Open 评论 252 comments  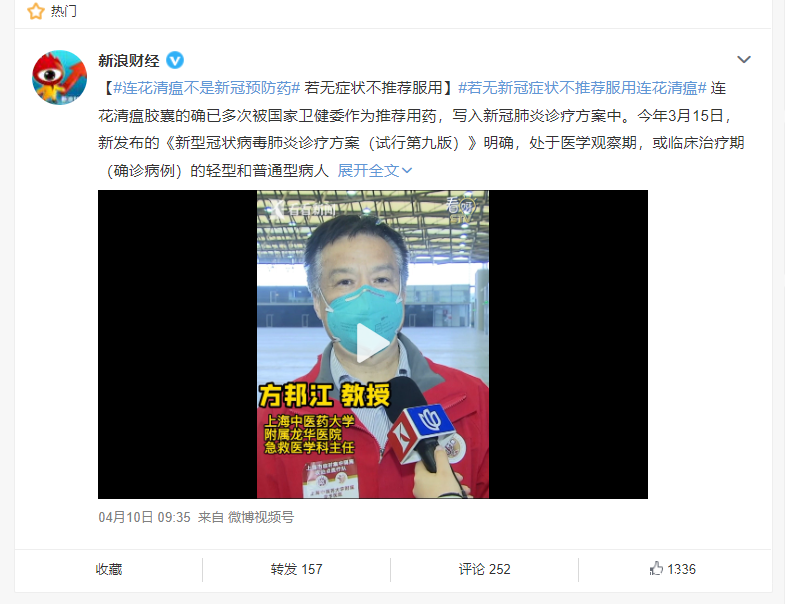485,569
